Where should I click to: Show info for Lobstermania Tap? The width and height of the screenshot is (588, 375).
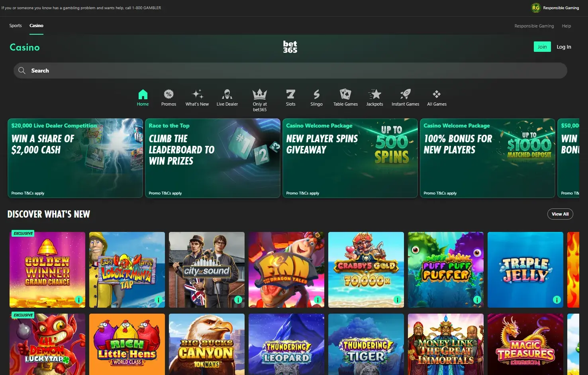pyautogui.click(x=159, y=300)
